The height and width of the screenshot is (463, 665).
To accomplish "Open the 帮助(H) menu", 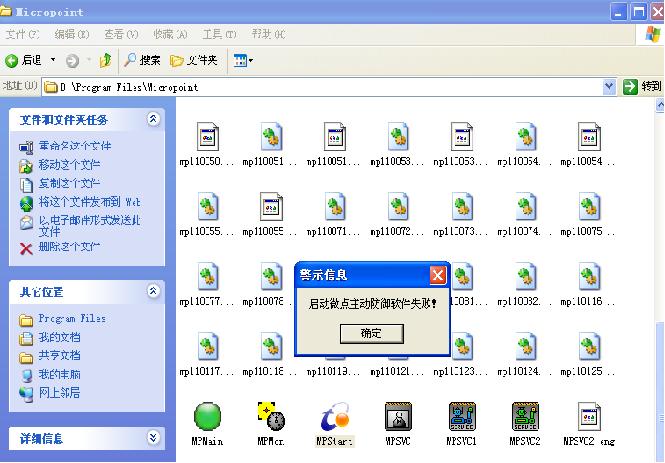I will (268, 34).
